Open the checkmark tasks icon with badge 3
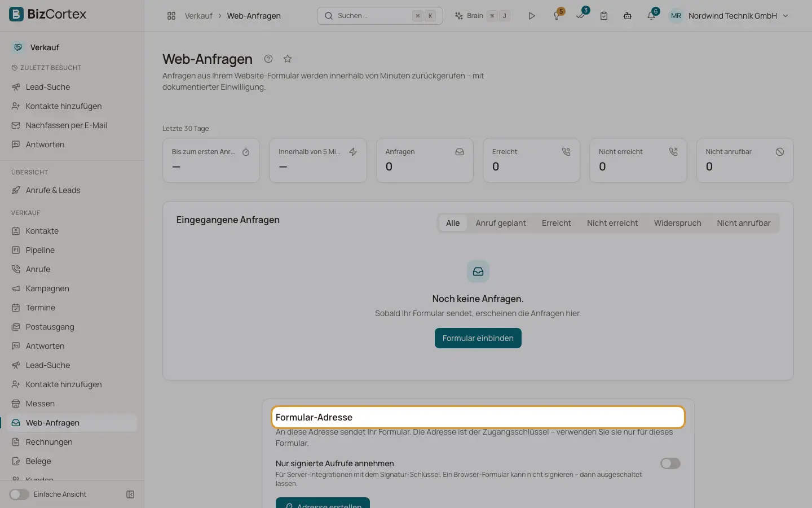Image resolution: width=812 pixels, height=508 pixels. [x=580, y=16]
